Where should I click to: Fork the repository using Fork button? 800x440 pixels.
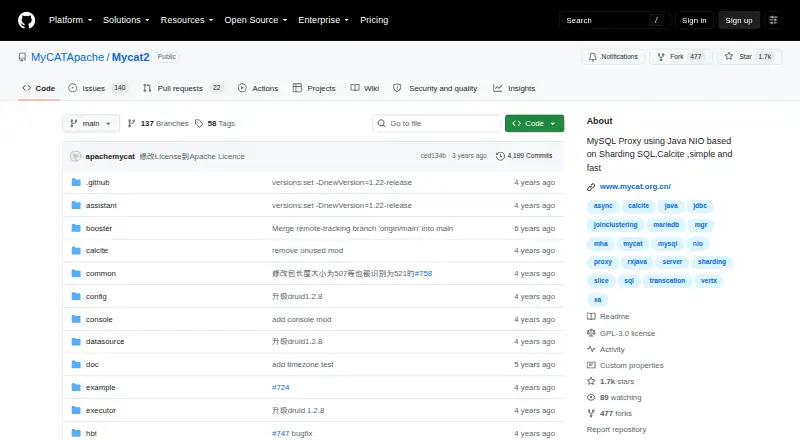click(x=681, y=57)
